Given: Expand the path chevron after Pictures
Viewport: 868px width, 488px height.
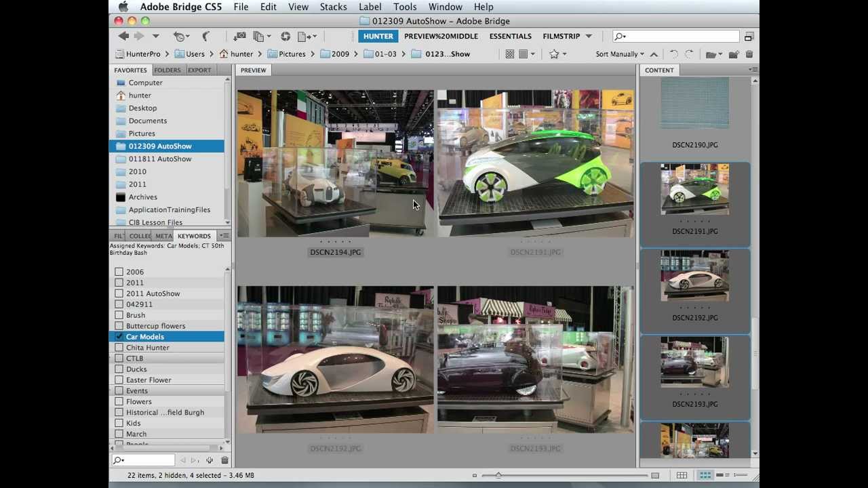Looking at the screenshot, I should point(313,54).
